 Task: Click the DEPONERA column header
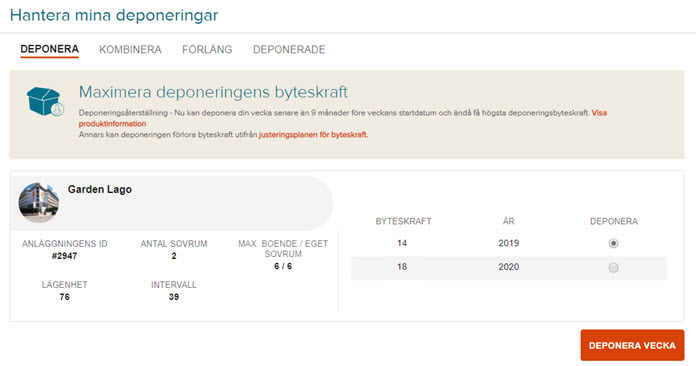coord(614,221)
